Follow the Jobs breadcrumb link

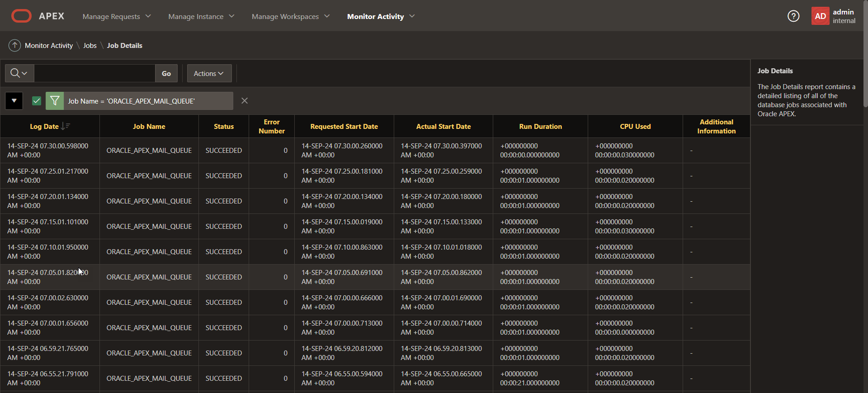[x=90, y=45]
